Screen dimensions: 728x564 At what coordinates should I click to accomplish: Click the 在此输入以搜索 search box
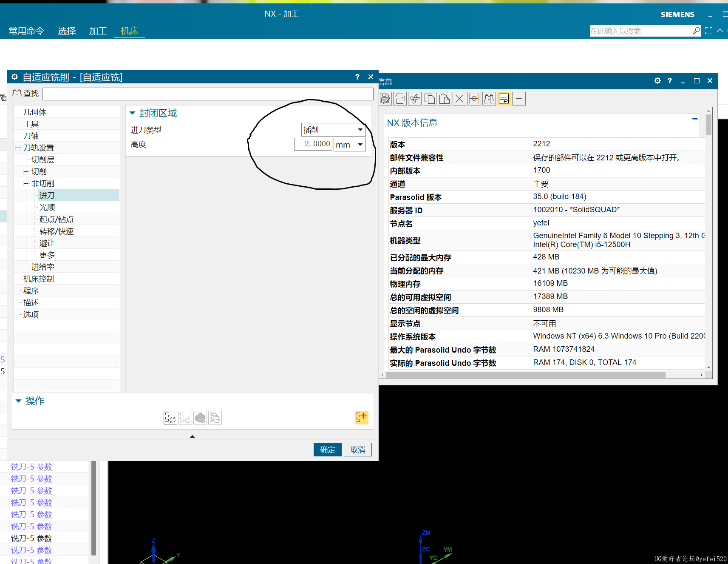tap(641, 31)
